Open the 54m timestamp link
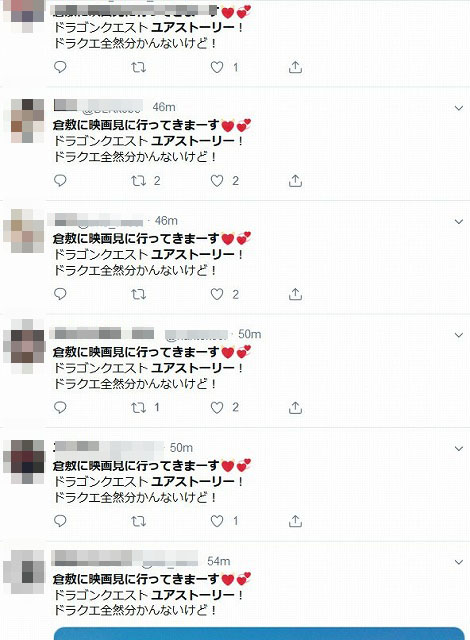 219,561
